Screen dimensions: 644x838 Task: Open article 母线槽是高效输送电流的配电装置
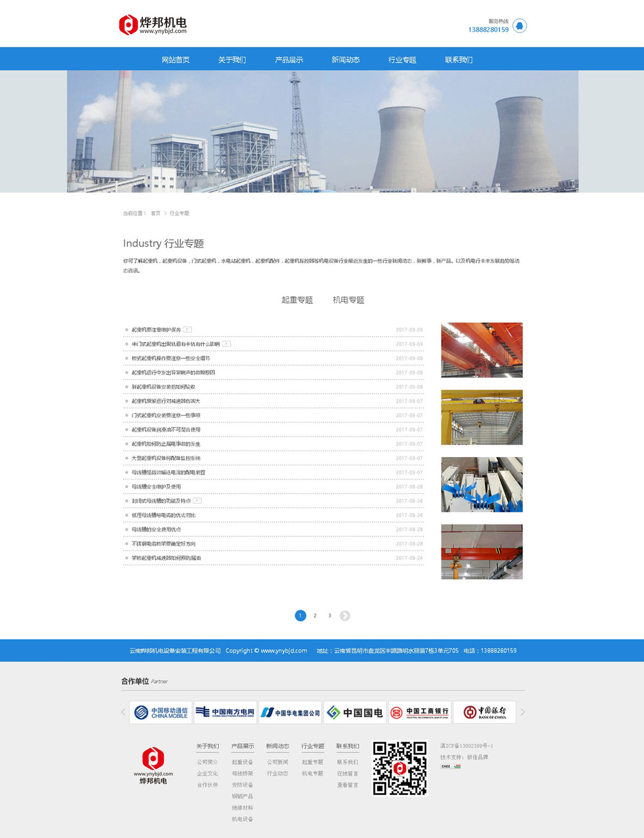(x=169, y=473)
